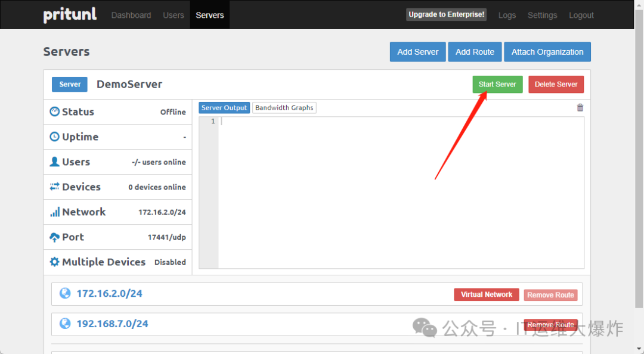Click the Users person icon
Image resolution: width=644 pixels, height=354 pixels.
(x=54, y=162)
